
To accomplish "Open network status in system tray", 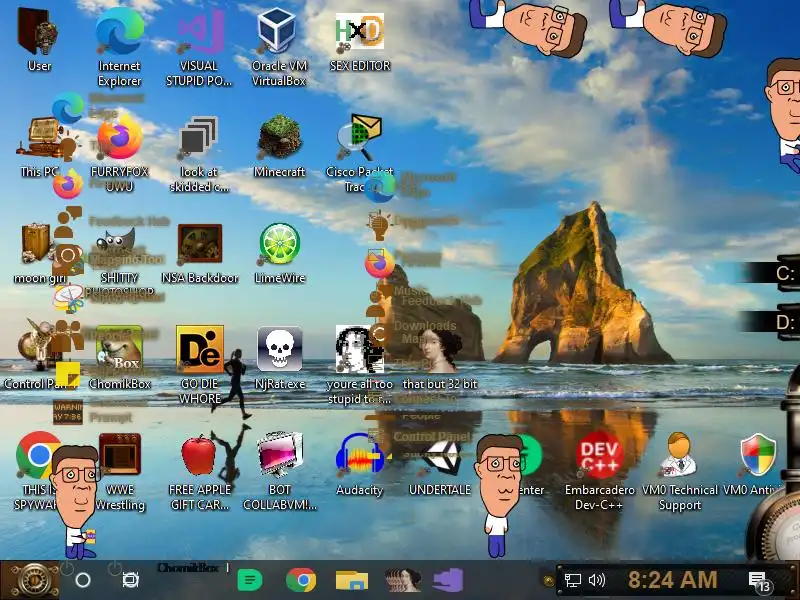I will tap(572, 580).
